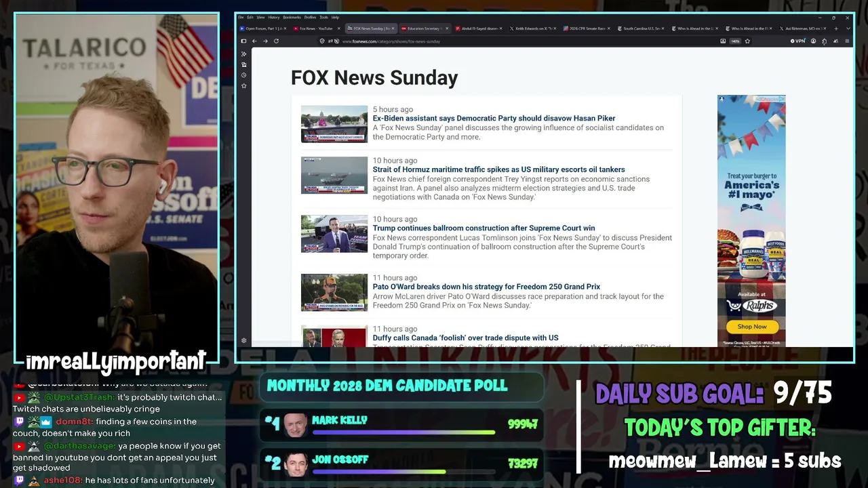This screenshot has height=488, width=868.
Task: Open the Help menu
Action: [x=335, y=17]
